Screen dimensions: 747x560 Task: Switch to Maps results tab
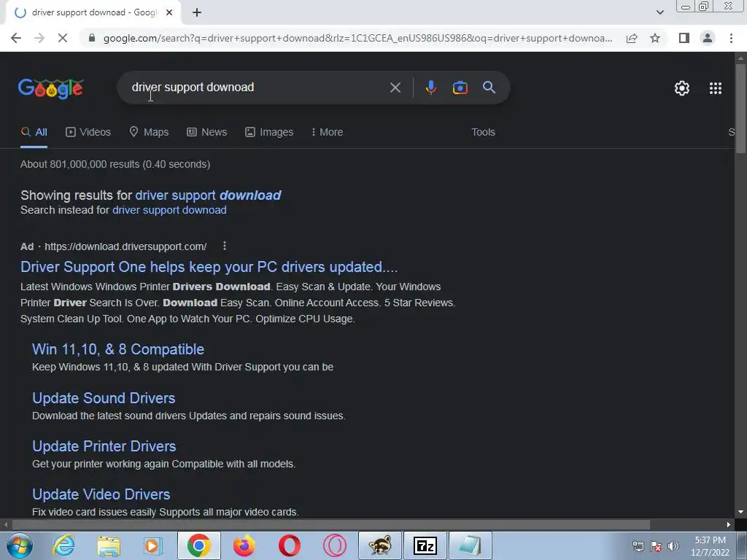click(149, 132)
